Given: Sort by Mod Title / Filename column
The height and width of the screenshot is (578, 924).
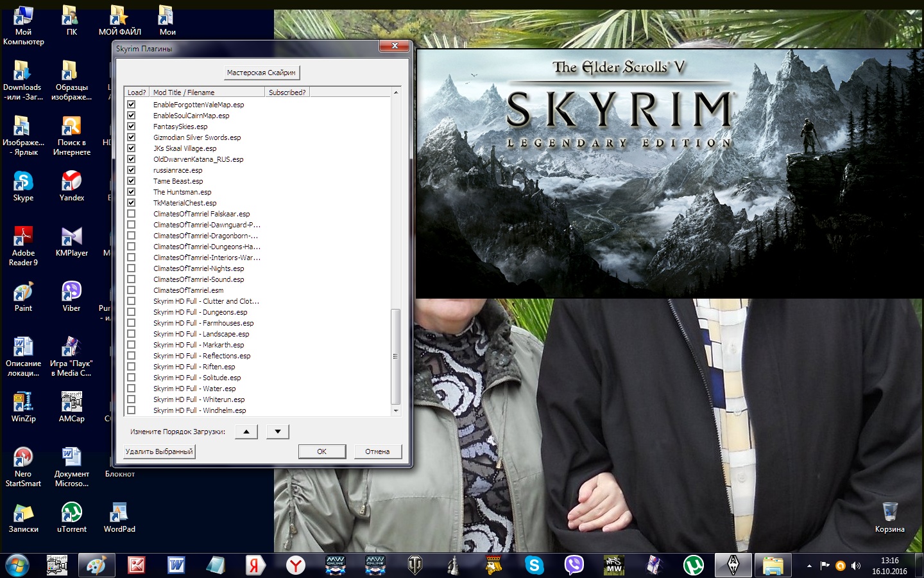Looking at the screenshot, I should [x=207, y=92].
